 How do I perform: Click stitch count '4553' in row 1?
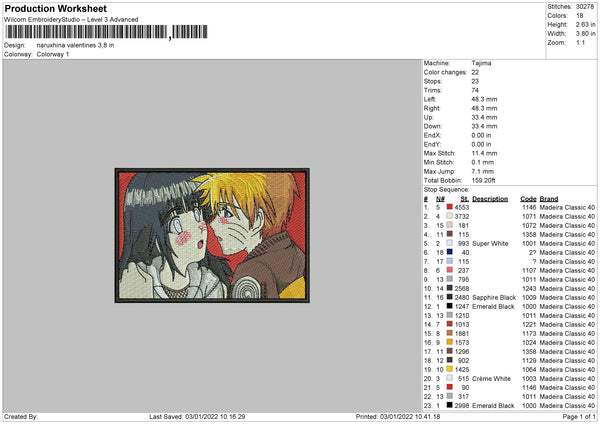coord(462,207)
